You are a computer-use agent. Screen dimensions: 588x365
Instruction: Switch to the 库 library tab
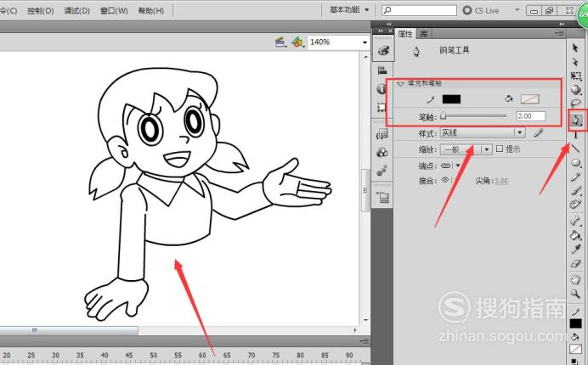coord(424,34)
